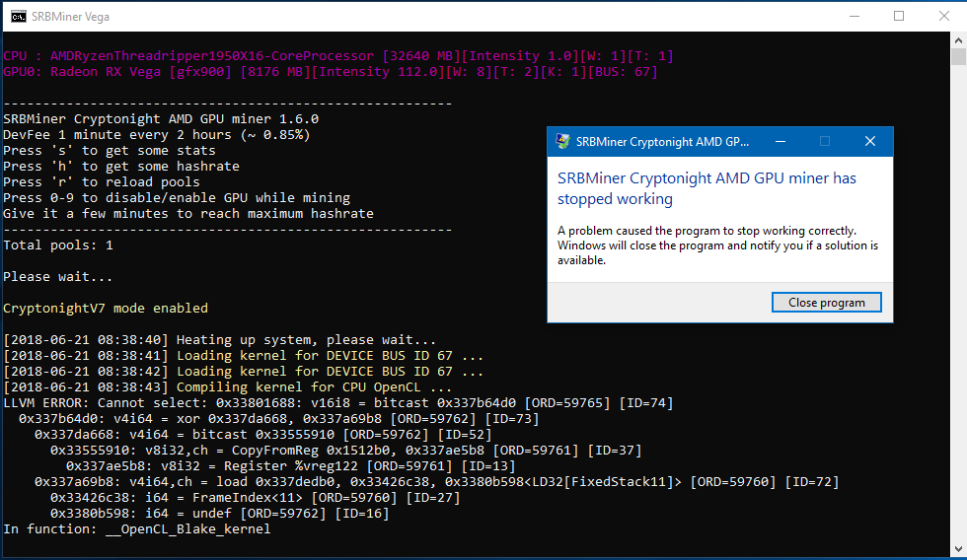Click 'In function: __OpenCL_Blake_kernel' line
Screen dimensions: 967x560
(137, 529)
